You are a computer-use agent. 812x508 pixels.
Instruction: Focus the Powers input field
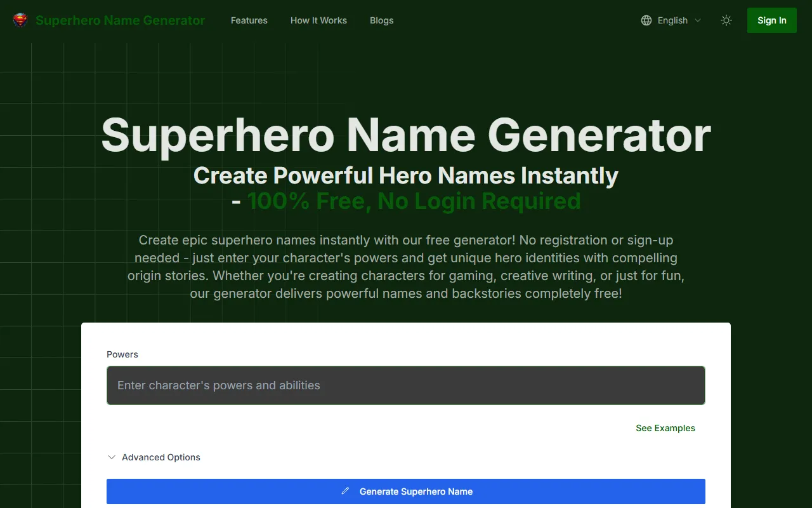pyautogui.click(x=405, y=385)
